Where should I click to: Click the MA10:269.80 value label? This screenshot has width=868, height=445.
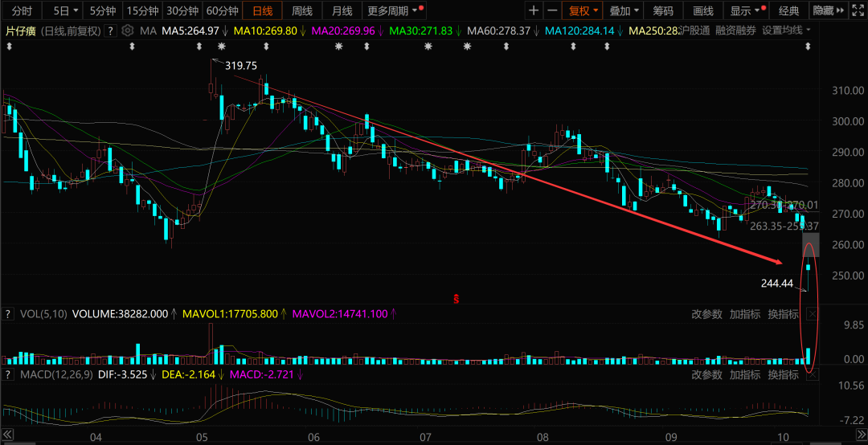coord(266,31)
